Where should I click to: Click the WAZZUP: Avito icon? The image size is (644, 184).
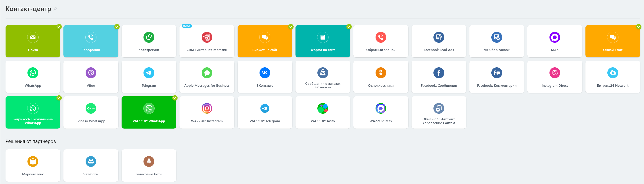323,108
